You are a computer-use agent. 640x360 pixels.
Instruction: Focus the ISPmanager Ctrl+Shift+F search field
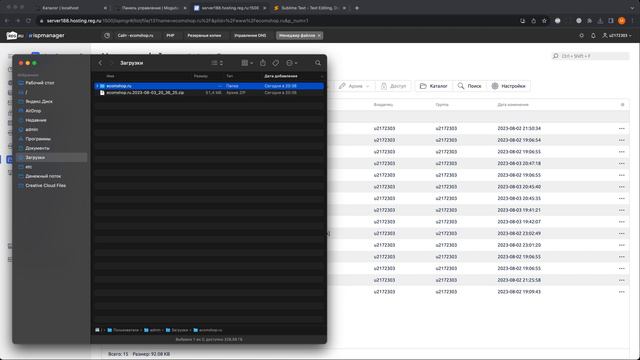point(590,56)
